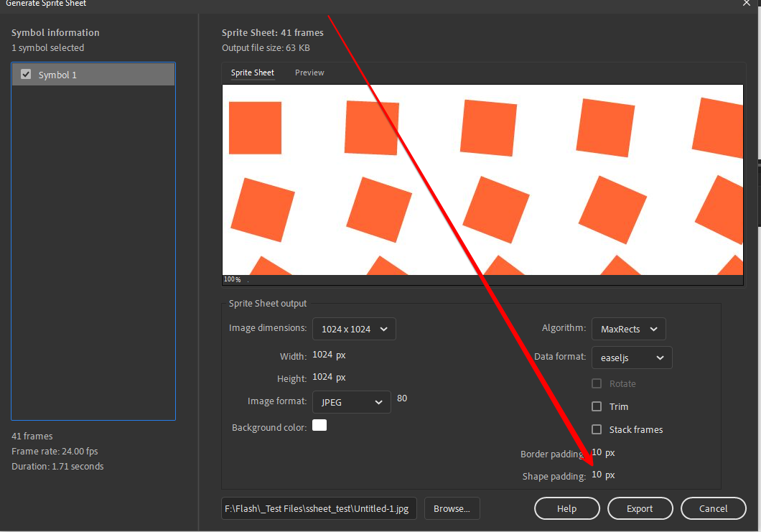The width and height of the screenshot is (761, 532).
Task: Select Symbol 1 in the symbol list
Action: point(79,74)
